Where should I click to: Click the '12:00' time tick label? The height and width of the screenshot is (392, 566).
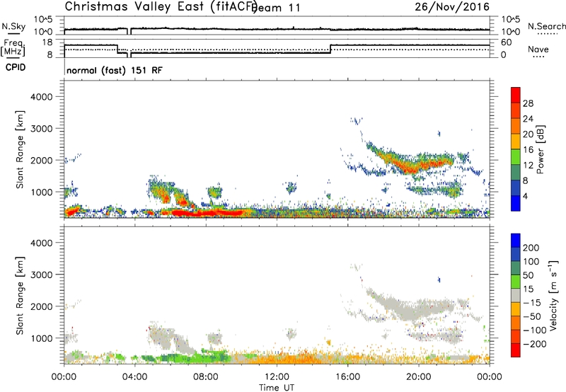(x=277, y=377)
